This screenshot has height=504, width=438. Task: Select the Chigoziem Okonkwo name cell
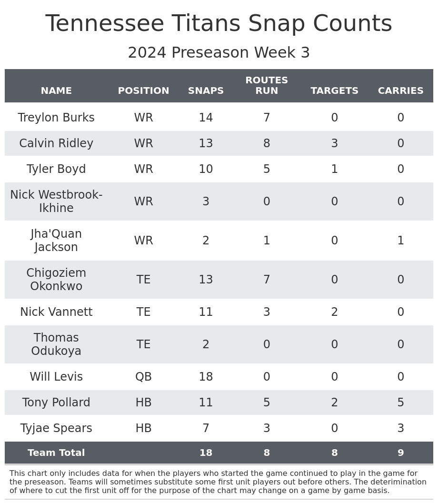[56, 280]
